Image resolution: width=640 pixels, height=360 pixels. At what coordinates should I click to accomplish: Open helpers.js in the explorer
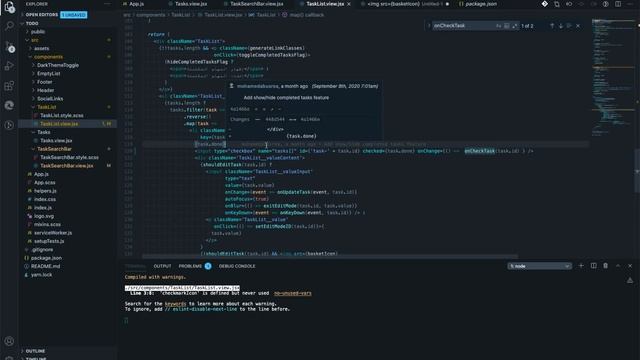click(x=45, y=191)
